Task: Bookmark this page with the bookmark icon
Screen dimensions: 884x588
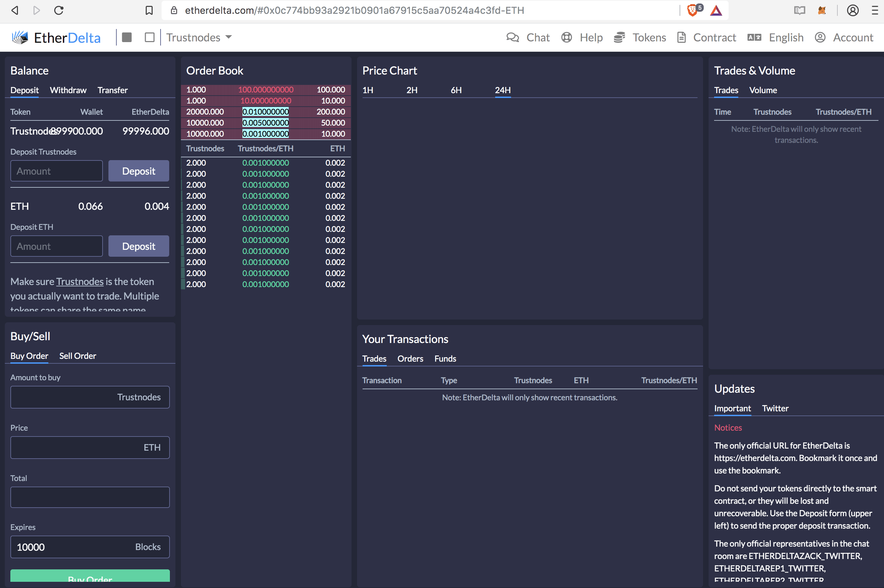Action: (x=149, y=10)
